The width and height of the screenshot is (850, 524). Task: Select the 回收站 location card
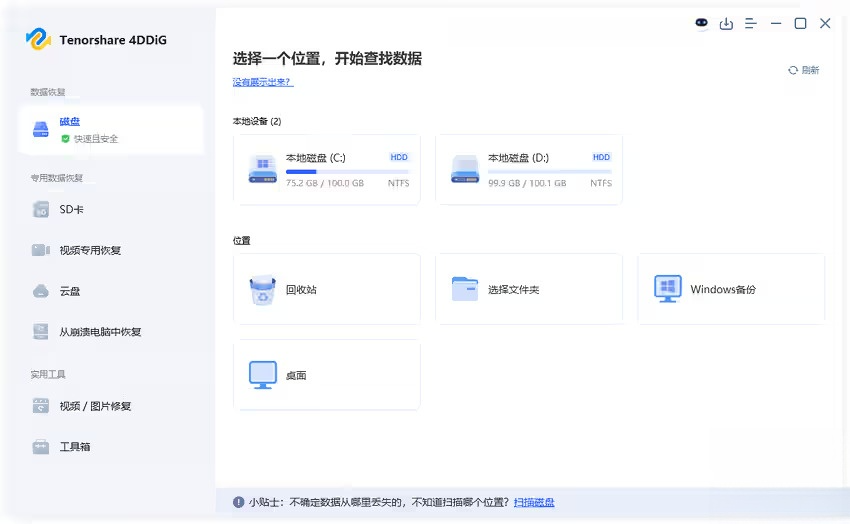point(327,289)
